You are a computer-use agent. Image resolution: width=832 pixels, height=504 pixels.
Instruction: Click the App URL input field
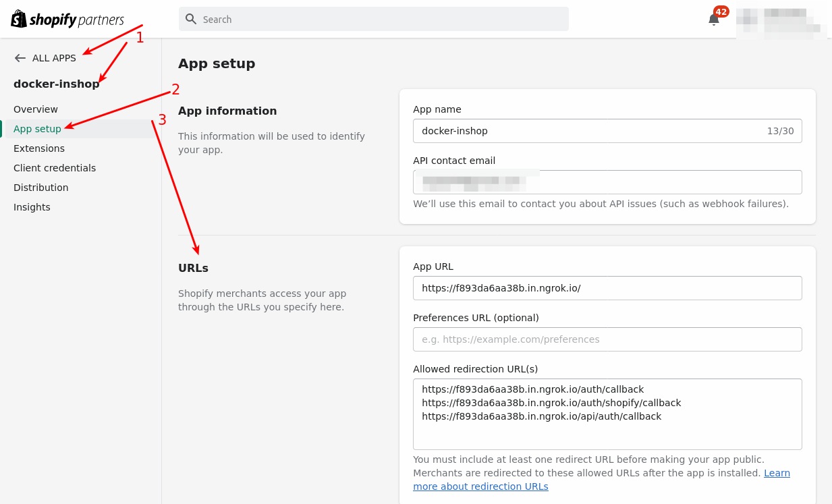pos(607,288)
